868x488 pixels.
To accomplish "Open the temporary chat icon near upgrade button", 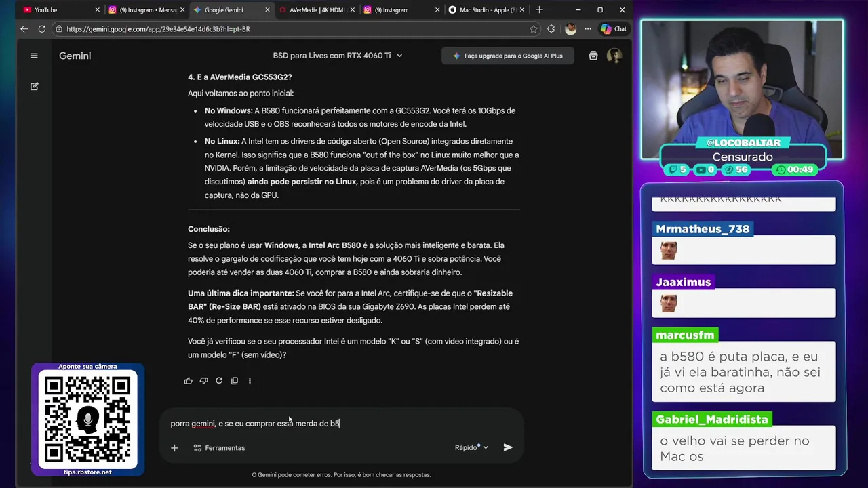I will [593, 56].
